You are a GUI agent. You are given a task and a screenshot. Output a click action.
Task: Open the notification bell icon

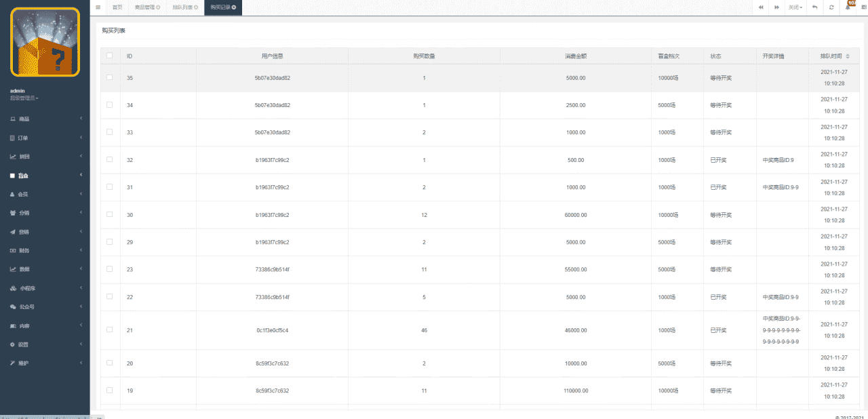tap(848, 7)
